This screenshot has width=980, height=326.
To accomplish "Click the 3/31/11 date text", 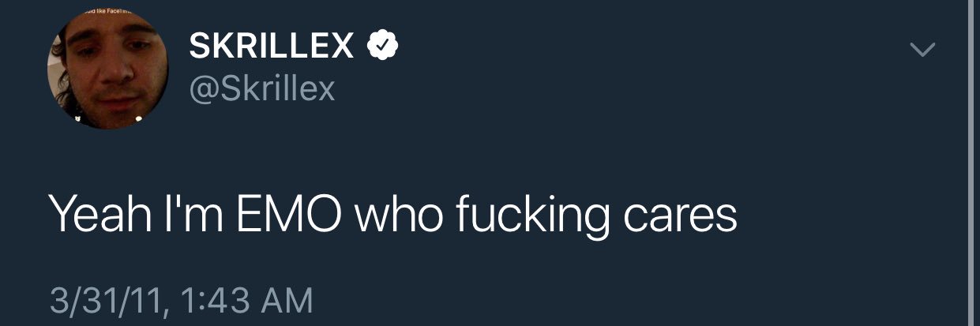I will coord(106,300).
